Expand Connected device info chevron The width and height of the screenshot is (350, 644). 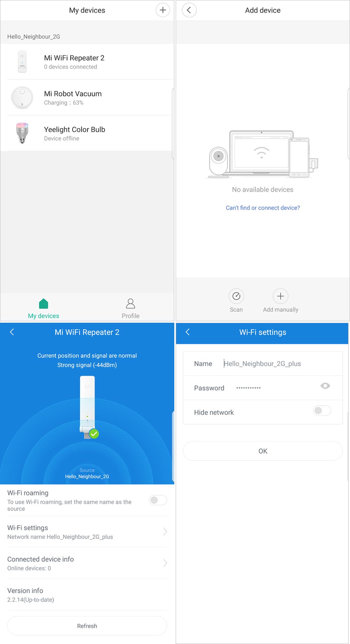165,563
